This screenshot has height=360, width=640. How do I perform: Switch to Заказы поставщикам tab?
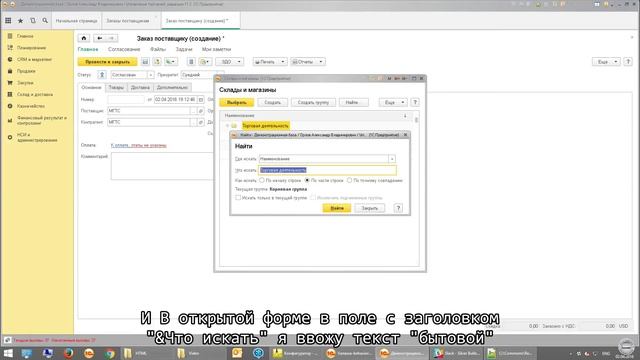tap(128, 20)
